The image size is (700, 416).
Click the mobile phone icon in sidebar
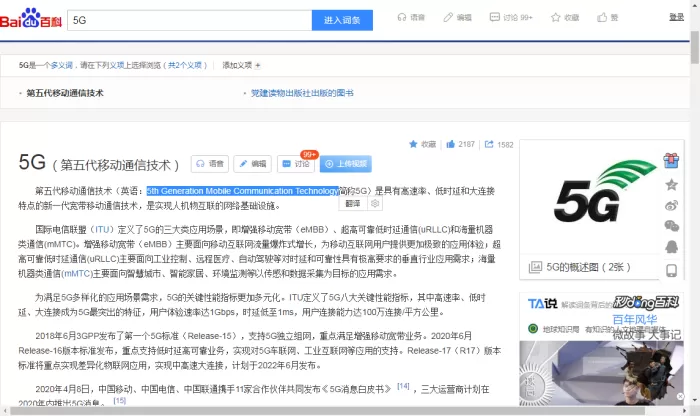671,270
